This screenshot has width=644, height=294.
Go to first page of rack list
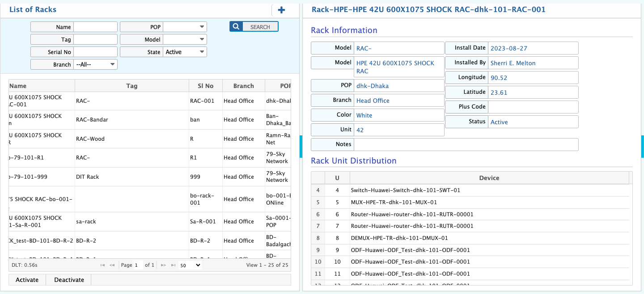click(103, 265)
